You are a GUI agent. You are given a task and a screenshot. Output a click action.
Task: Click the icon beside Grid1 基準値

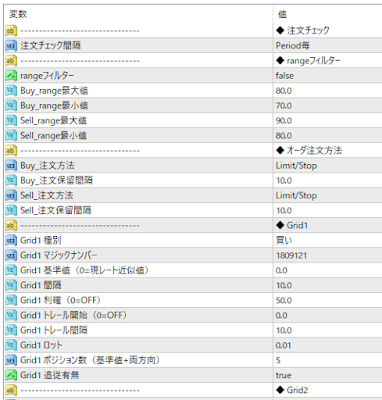(11, 270)
